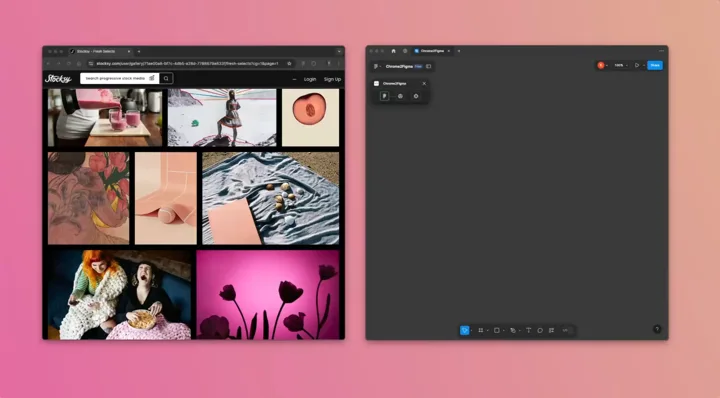Open the pink smoothie glasses photo

pos(105,118)
